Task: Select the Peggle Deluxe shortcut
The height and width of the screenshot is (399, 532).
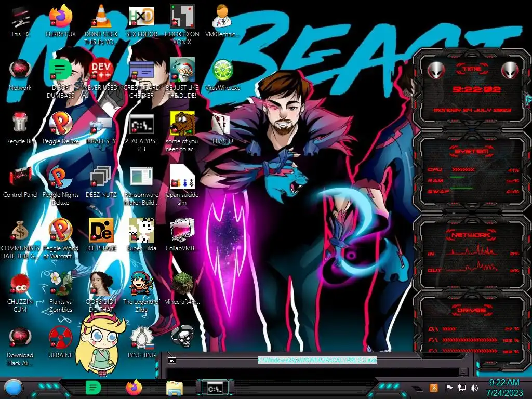Action: (60, 128)
